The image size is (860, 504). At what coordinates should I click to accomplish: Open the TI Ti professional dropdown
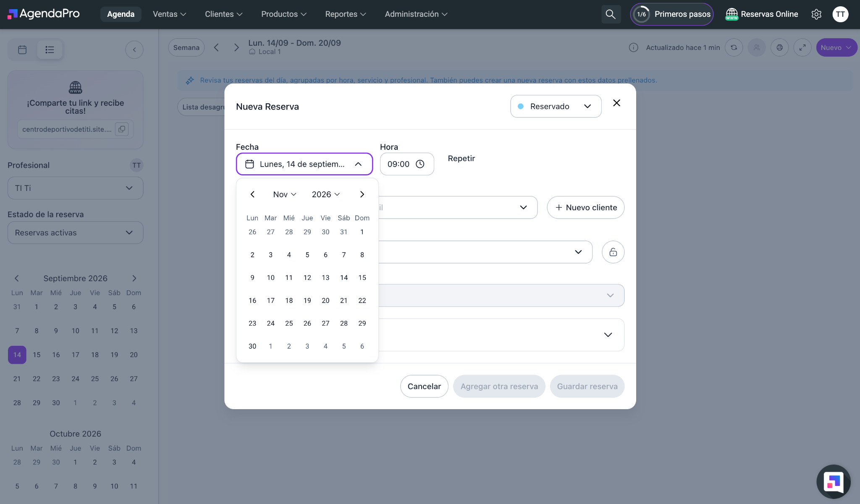click(76, 188)
